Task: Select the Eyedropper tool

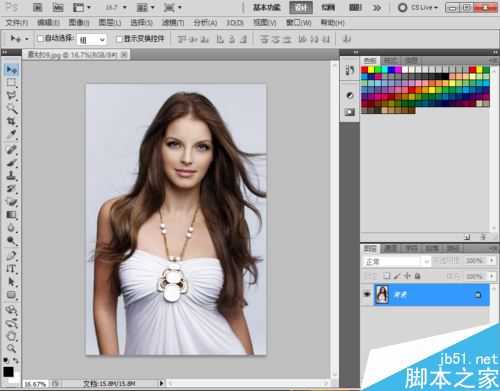Action: [12, 135]
